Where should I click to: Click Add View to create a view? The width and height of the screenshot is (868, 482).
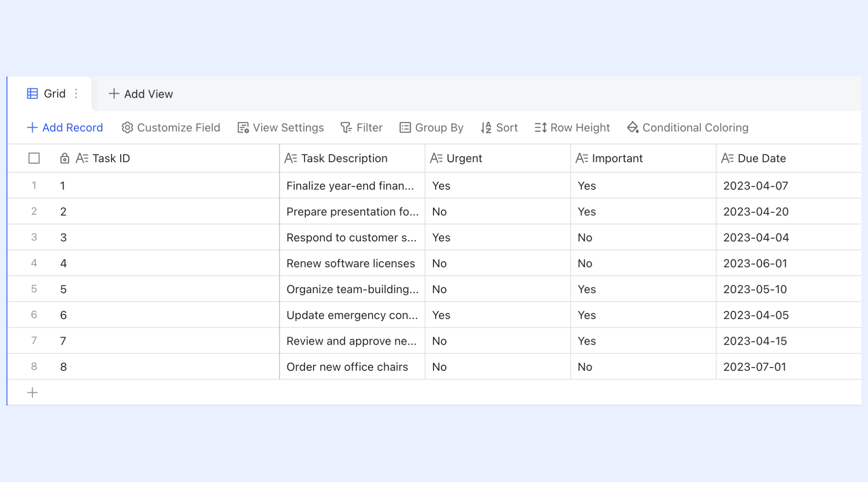[141, 94]
